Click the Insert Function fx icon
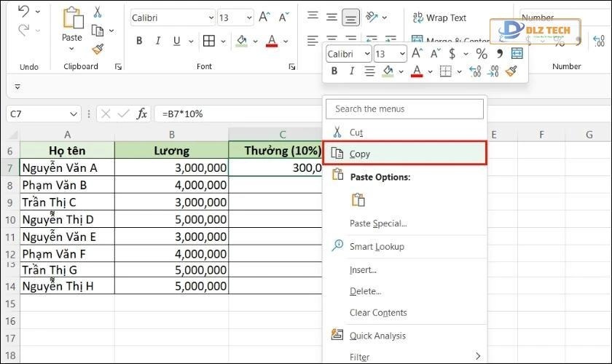Image resolution: width=612 pixels, height=364 pixels. click(142, 114)
